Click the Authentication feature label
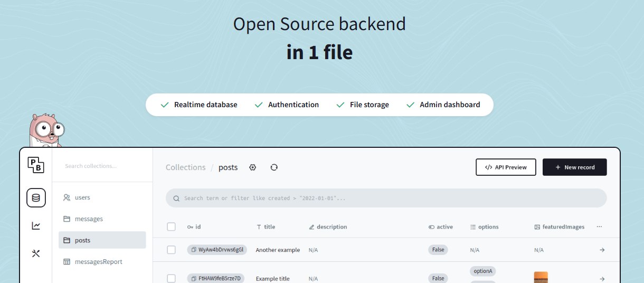644x283 pixels. (x=293, y=105)
